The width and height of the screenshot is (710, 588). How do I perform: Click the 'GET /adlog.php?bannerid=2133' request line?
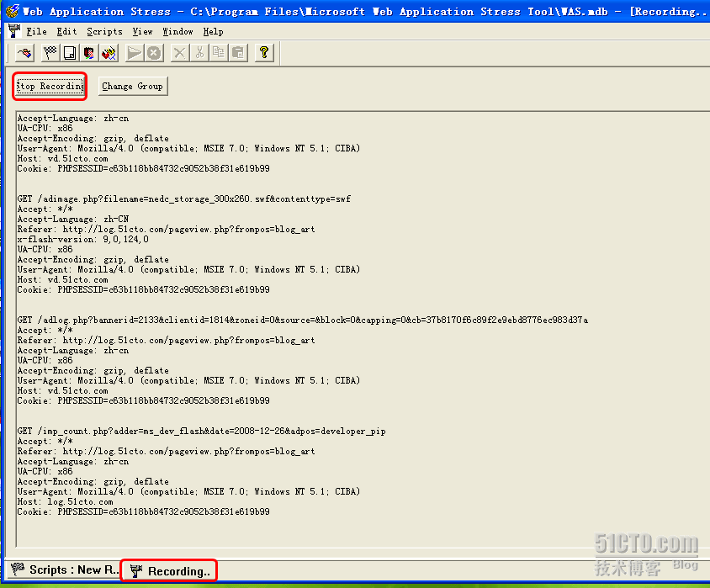tap(303, 320)
